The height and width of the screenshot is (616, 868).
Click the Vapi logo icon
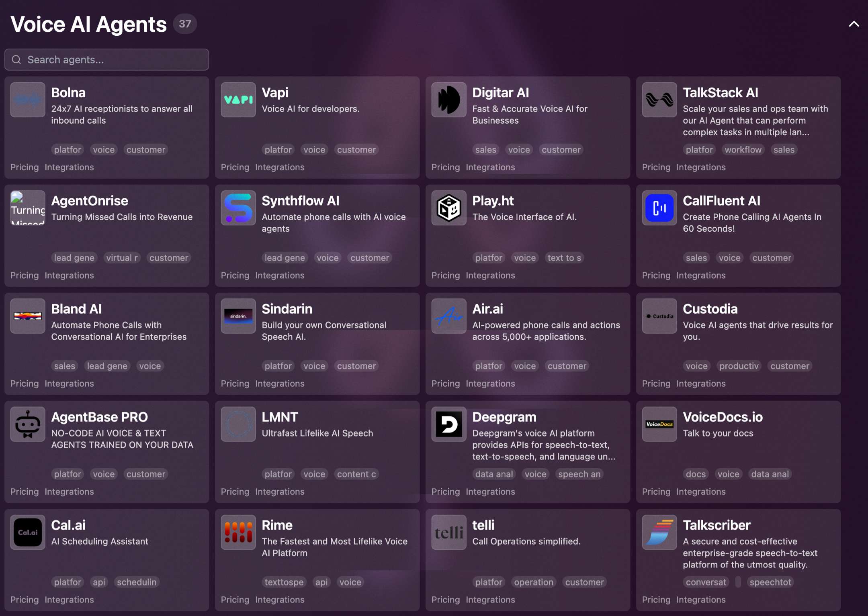(238, 100)
